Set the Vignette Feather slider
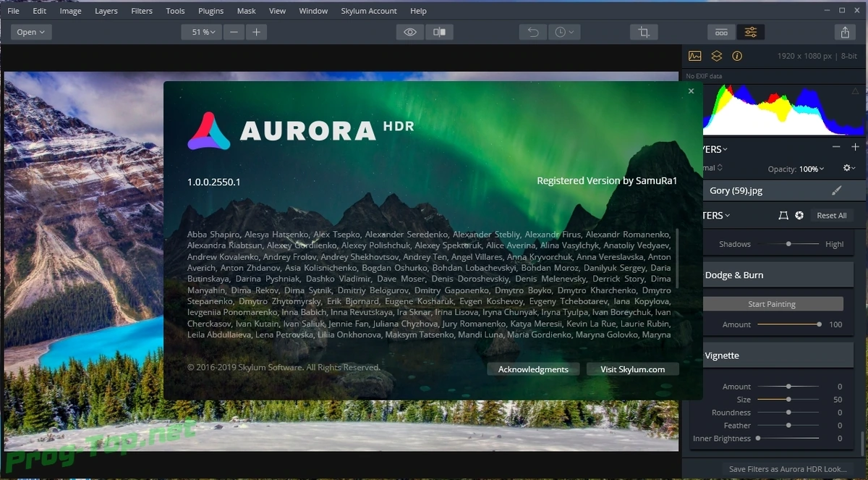Image resolution: width=868 pixels, height=480 pixels. click(788, 426)
